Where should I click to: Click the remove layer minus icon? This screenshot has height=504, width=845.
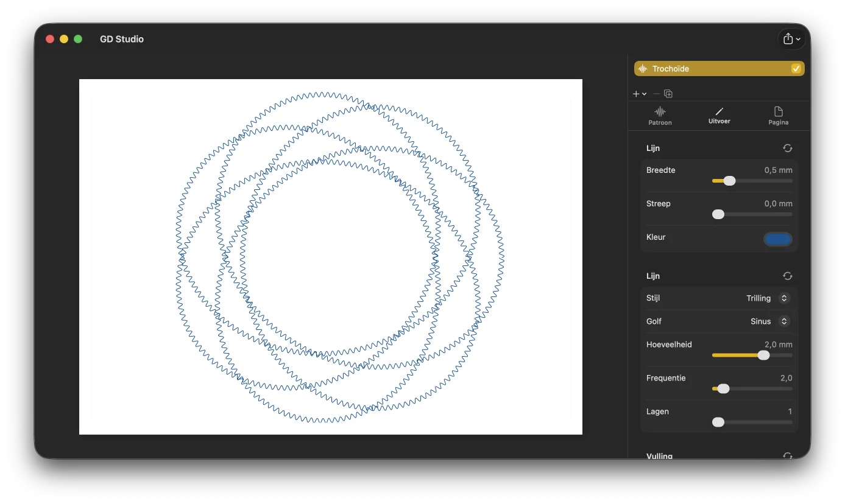[656, 94]
